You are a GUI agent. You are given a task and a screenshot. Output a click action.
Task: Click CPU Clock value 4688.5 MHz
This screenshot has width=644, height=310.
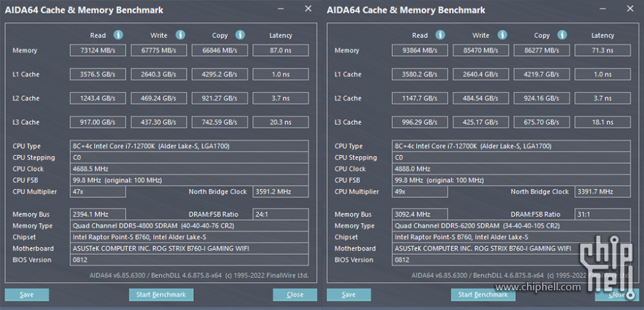[189, 169]
